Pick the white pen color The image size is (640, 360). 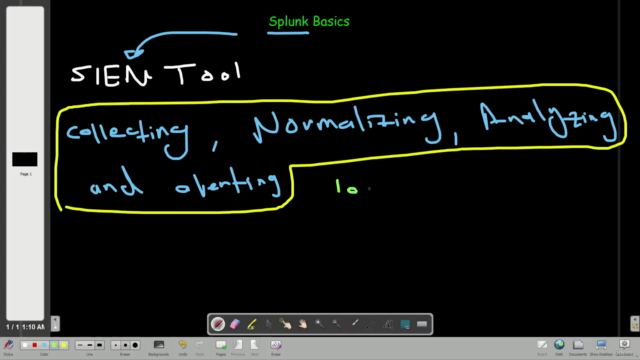point(25,345)
